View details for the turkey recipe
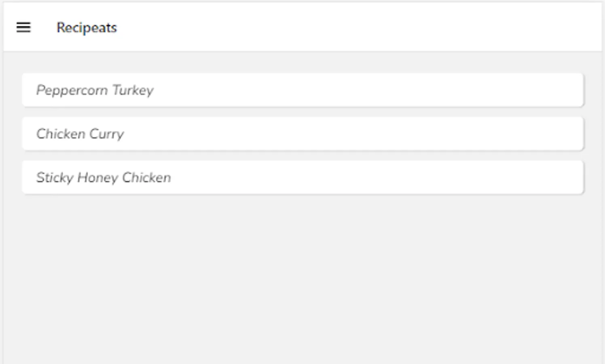605x364 pixels. [303, 90]
